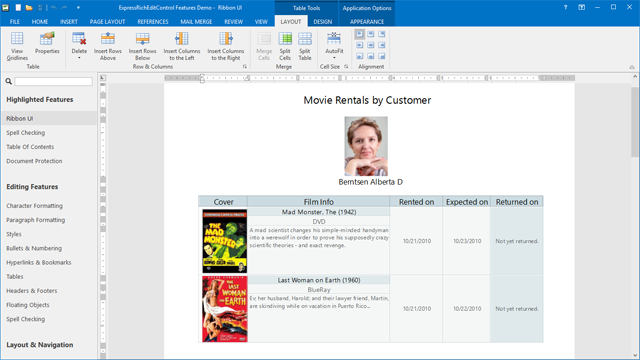Click ruler tab selector button at corner
Image resolution: width=640 pixels, height=360 pixels.
point(103,78)
